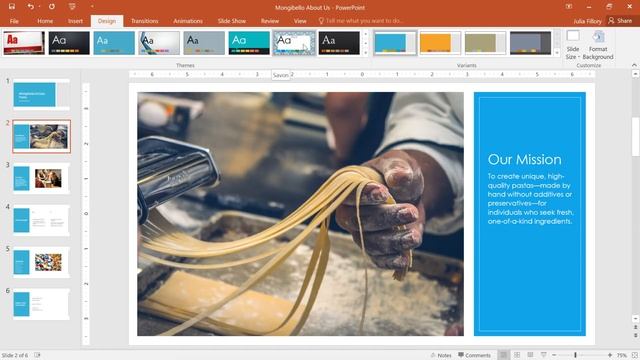
Task: Select the blue color variant
Action: click(x=395, y=43)
